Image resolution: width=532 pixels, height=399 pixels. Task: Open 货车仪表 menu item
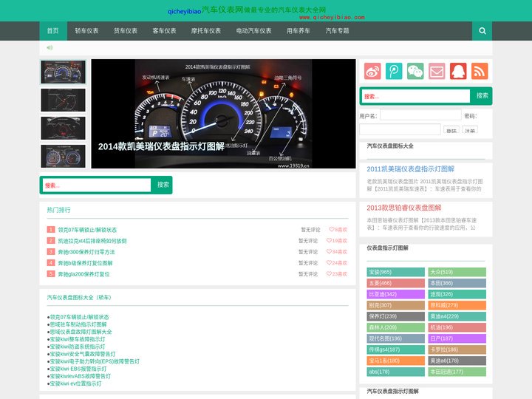coord(126,31)
